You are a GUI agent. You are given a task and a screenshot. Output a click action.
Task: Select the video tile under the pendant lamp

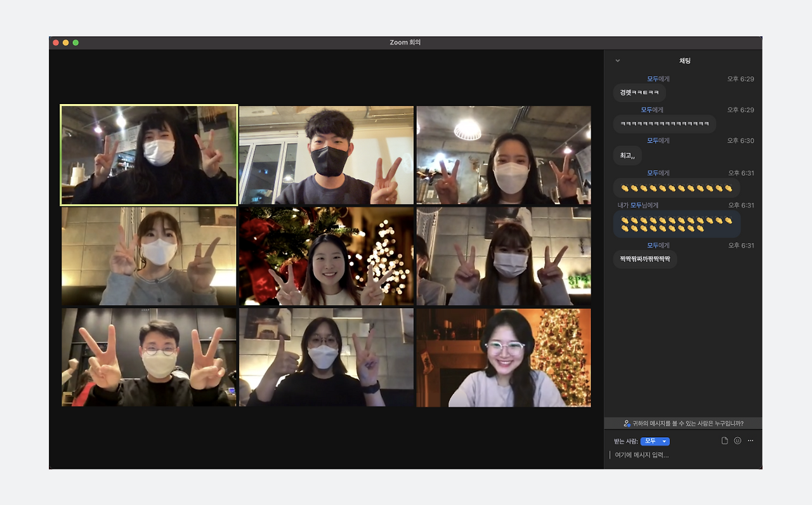[504, 155]
